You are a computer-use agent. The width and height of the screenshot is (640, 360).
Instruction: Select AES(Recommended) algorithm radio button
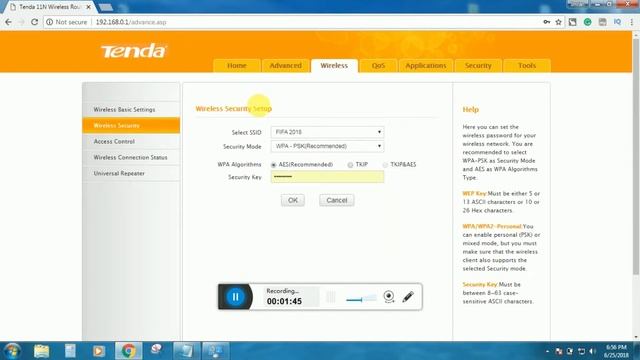[x=273, y=165]
